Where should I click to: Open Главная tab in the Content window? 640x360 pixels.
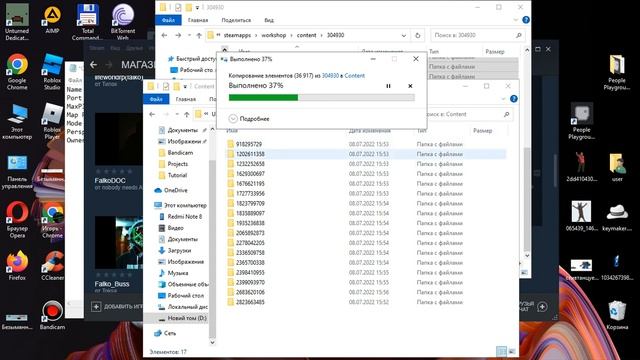(x=186, y=99)
